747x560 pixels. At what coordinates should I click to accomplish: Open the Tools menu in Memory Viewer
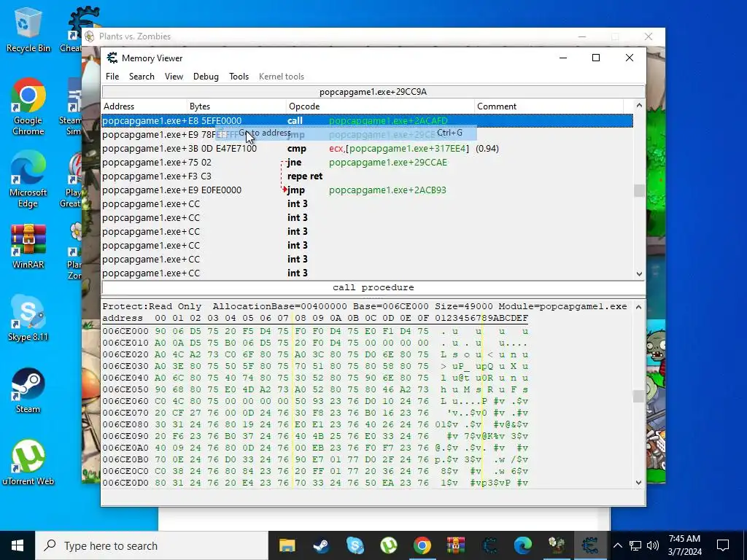pyautogui.click(x=239, y=76)
